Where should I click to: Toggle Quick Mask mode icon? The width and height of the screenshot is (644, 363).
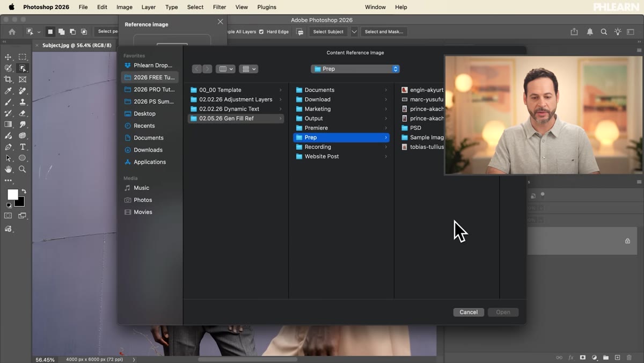point(8,216)
